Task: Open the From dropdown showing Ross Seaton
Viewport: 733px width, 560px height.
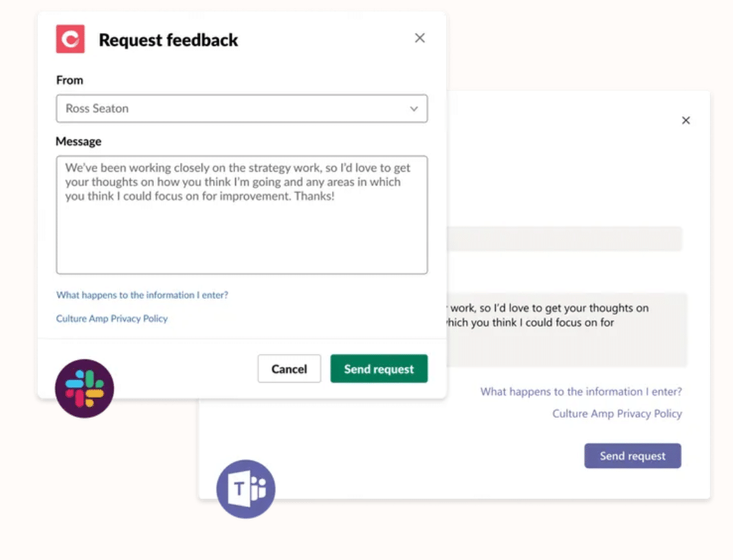Action: (241, 109)
